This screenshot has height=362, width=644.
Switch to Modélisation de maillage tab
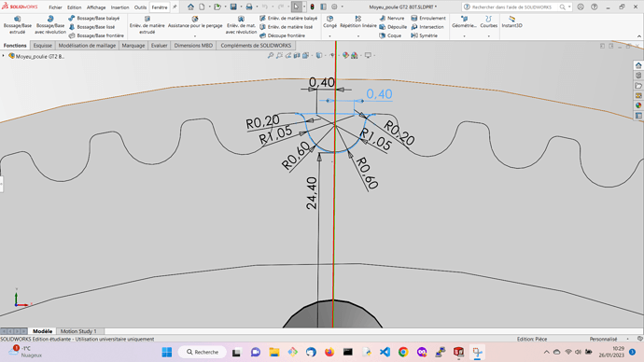point(87,45)
